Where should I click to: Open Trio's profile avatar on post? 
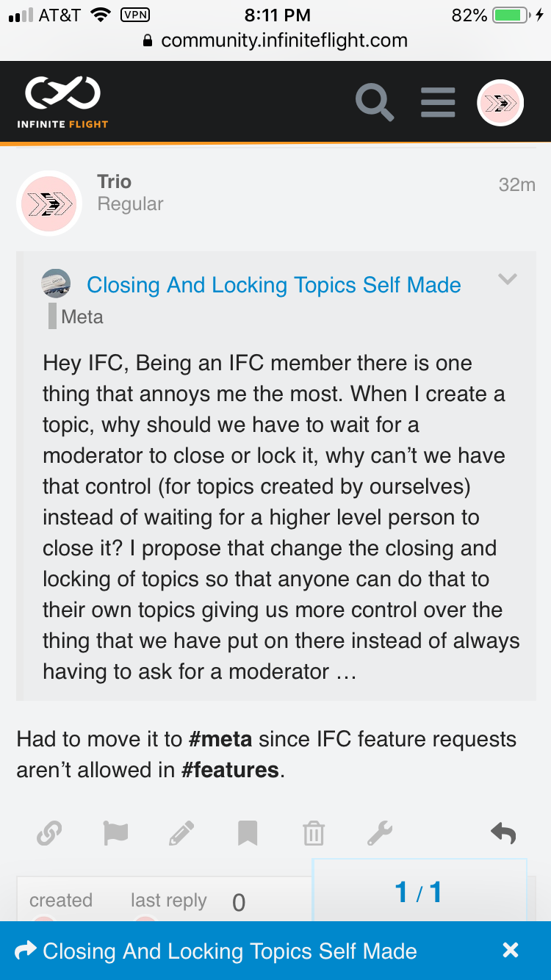point(49,203)
